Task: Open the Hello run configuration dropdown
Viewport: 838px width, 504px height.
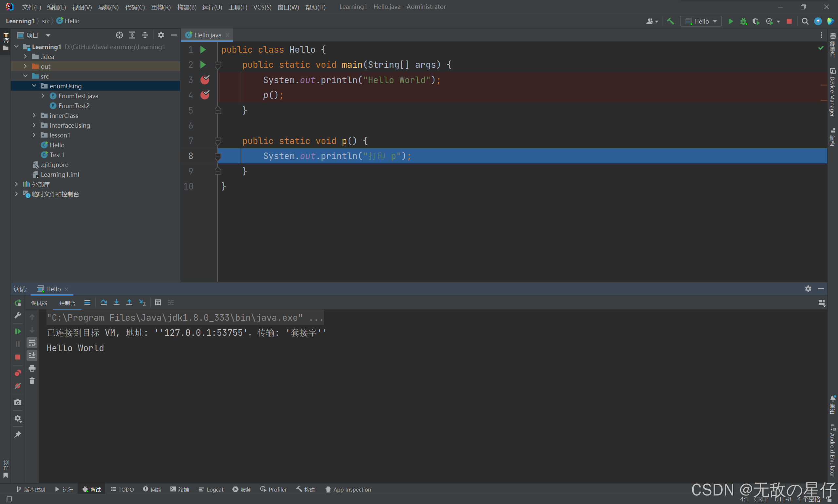Action: tap(701, 21)
